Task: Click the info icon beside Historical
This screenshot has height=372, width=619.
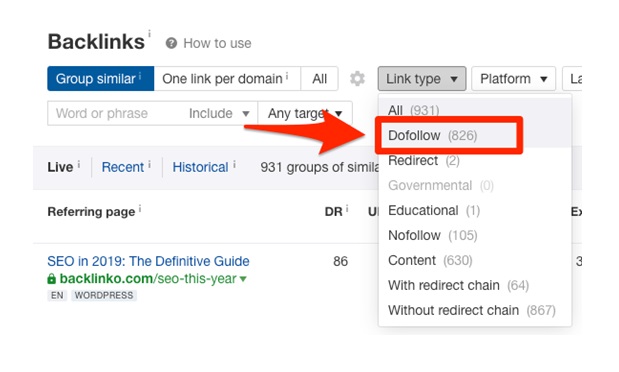Action: click(x=234, y=164)
